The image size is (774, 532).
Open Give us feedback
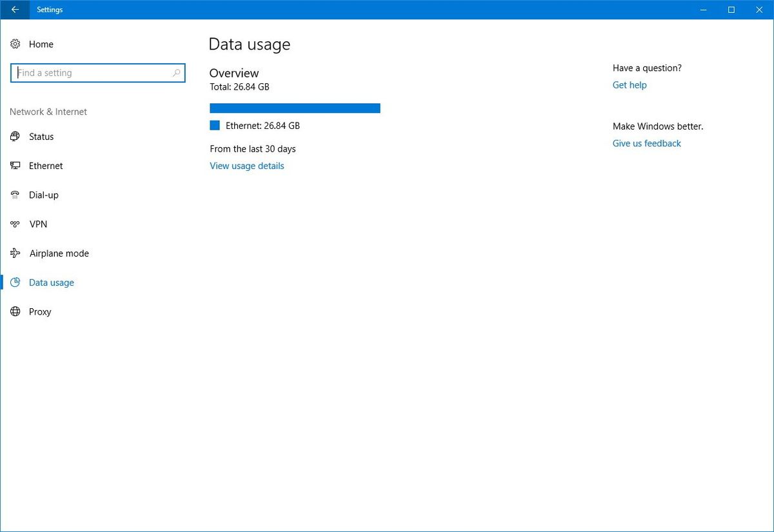click(x=646, y=143)
